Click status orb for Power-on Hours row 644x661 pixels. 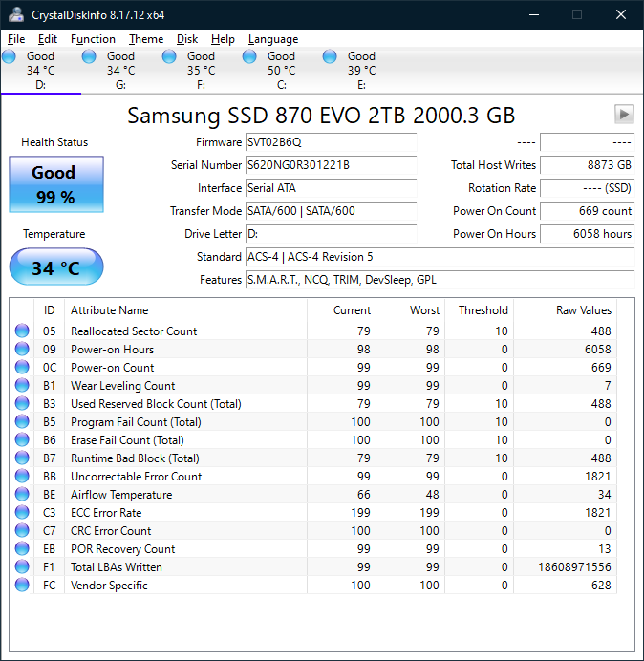point(22,349)
